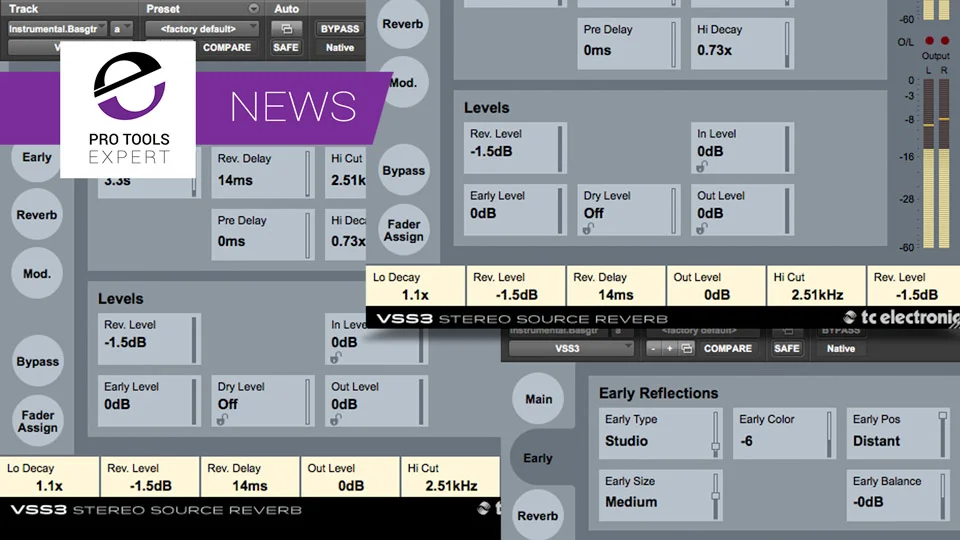Open Reverb tab in the meter window
960x540 pixels.
pyautogui.click(x=403, y=24)
